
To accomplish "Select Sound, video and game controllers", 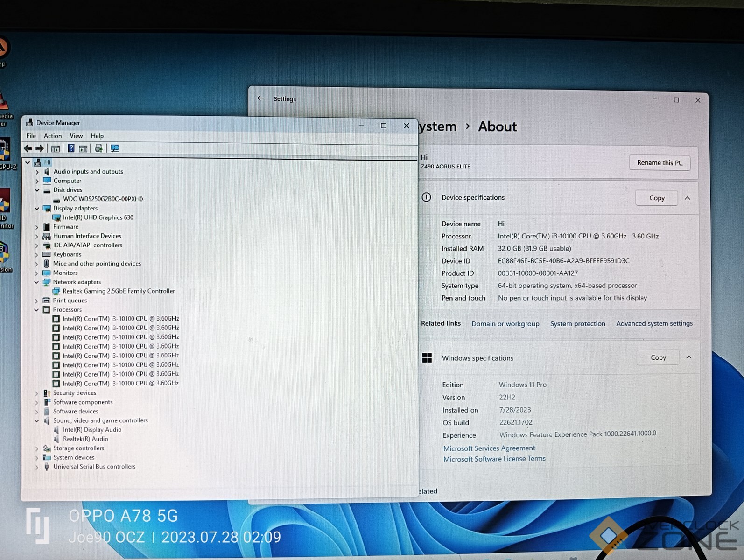I will [x=100, y=420].
